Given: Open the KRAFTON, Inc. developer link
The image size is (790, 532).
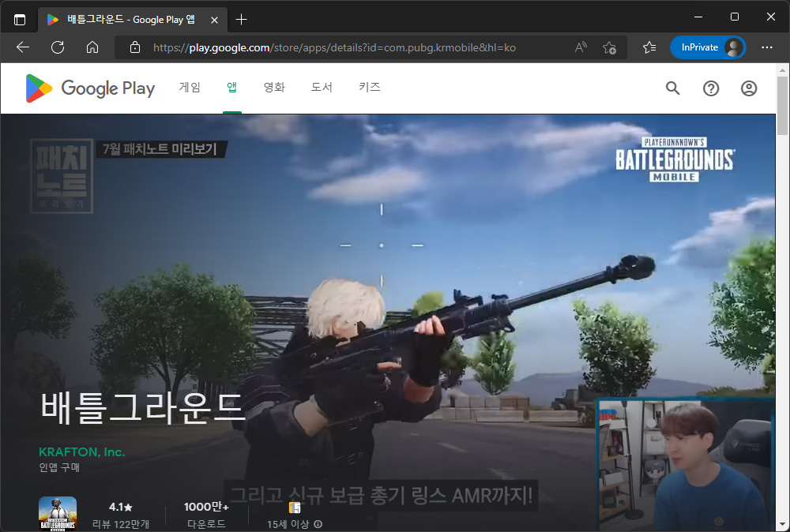Looking at the screenshot, I should tap(81, 452).
